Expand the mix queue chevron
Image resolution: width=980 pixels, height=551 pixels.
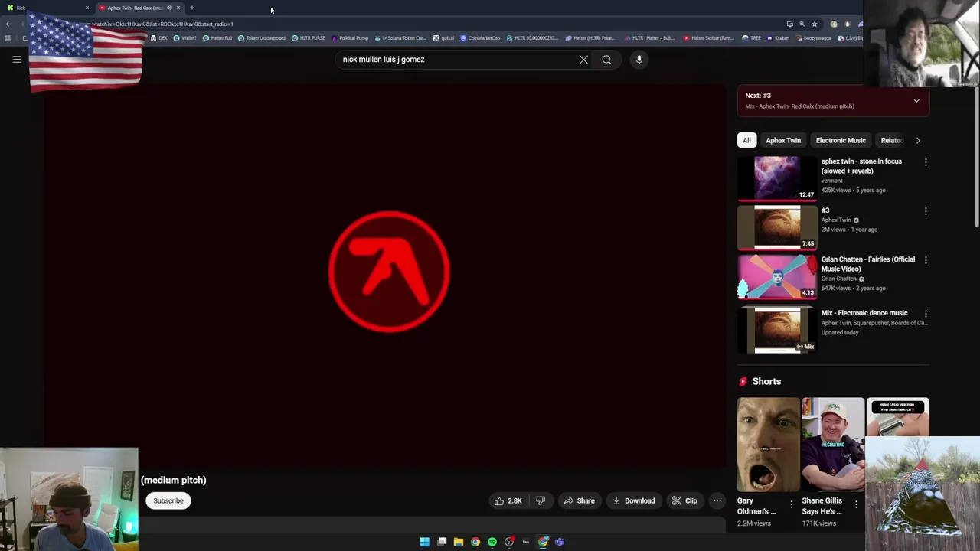tap(916, 100)
